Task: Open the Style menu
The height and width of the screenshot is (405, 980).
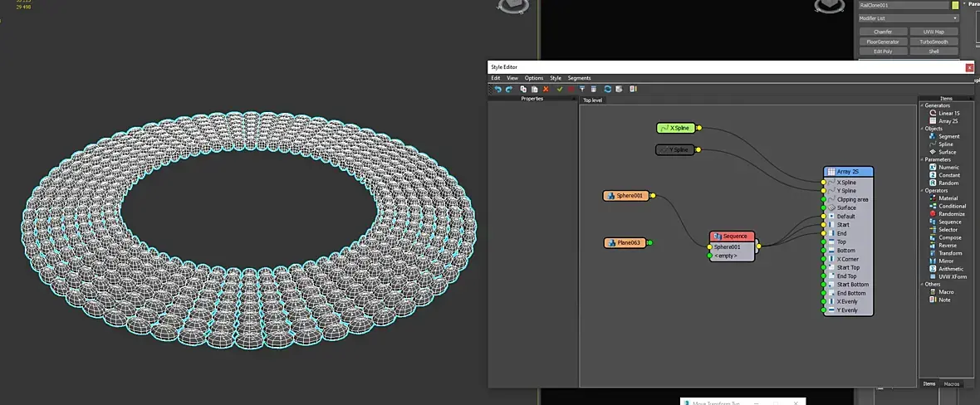Action: pyautogui.click(x=556, y=78)
